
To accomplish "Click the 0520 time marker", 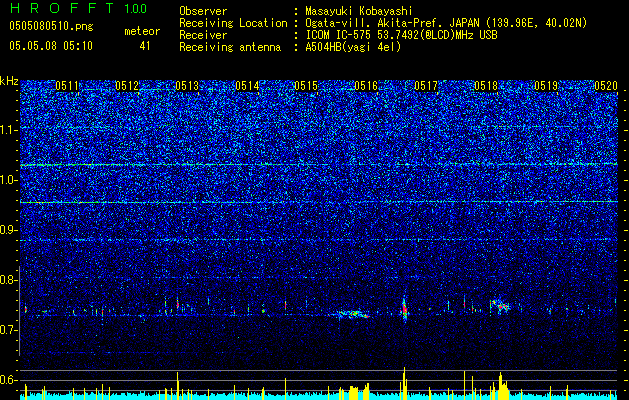I will [606, 86].
